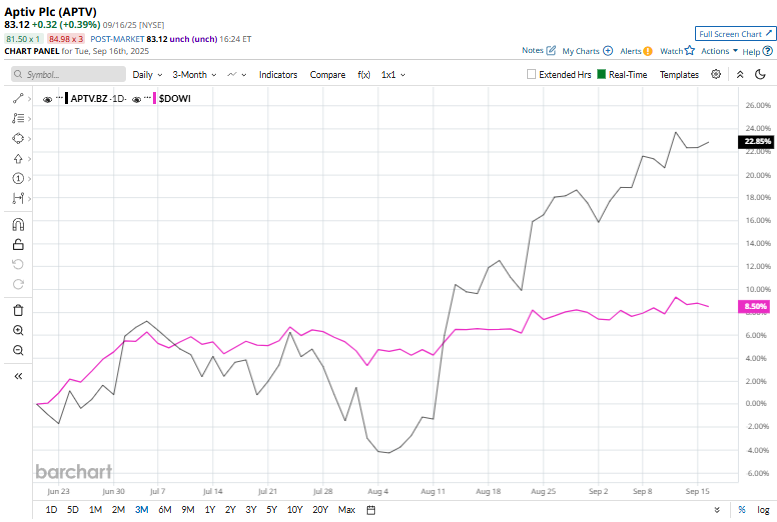Select the 6M range tab

pyautogui.click(x=165, y=510)
